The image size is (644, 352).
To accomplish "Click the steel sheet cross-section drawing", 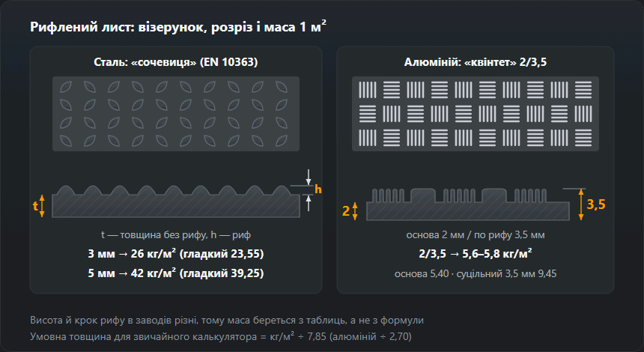I will click(x=176, y=201).
